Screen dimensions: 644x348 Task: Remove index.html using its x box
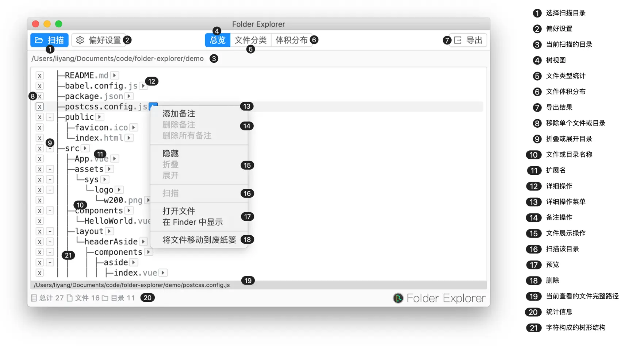39,138
